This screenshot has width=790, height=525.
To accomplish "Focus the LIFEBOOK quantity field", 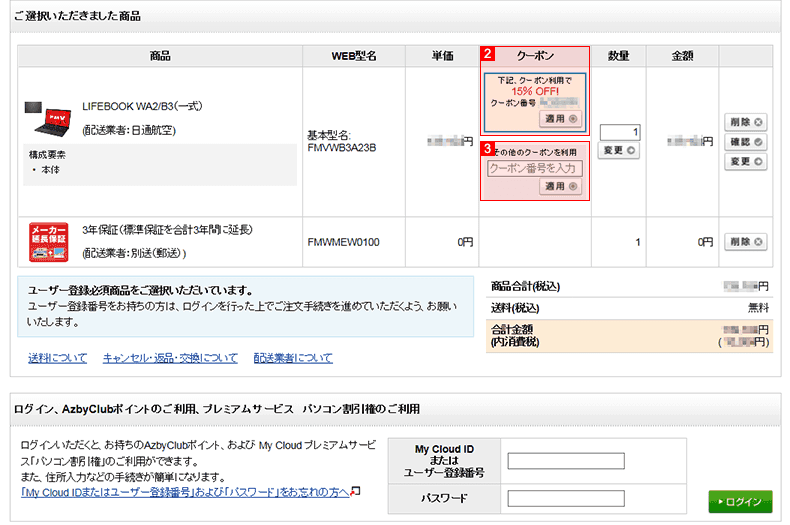I will point(620,133).
